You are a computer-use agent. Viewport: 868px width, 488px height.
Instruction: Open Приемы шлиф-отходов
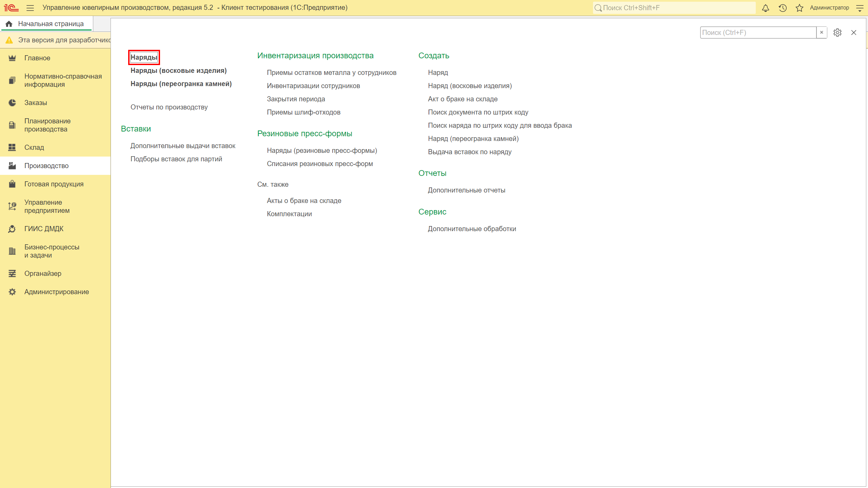pyautogui.click(x=304, y=112)
